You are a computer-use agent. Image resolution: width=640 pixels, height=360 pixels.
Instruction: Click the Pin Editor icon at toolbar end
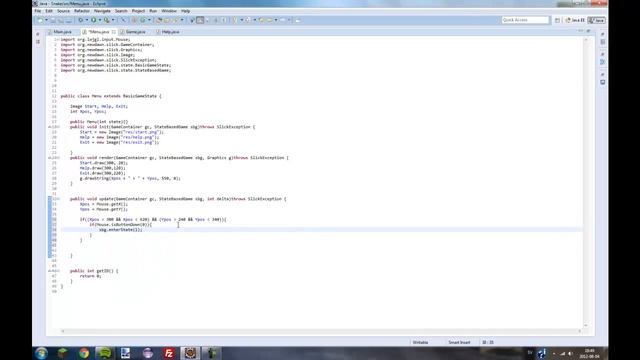[x=298, y=20]
